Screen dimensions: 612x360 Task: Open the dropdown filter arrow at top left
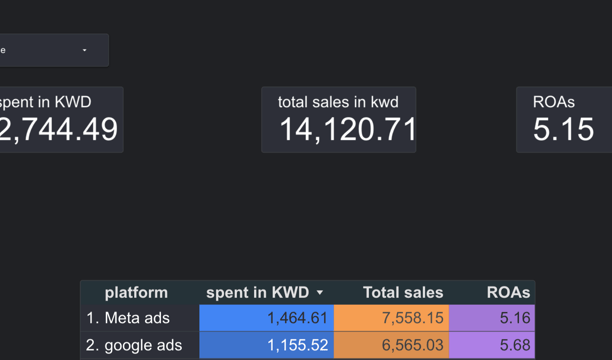pos(84,50)
